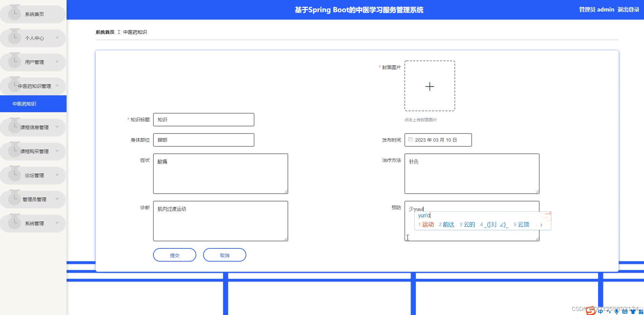644x315 pixels.
Task: Choose IME candidate 韵达
Action: [x=447, y=224]
